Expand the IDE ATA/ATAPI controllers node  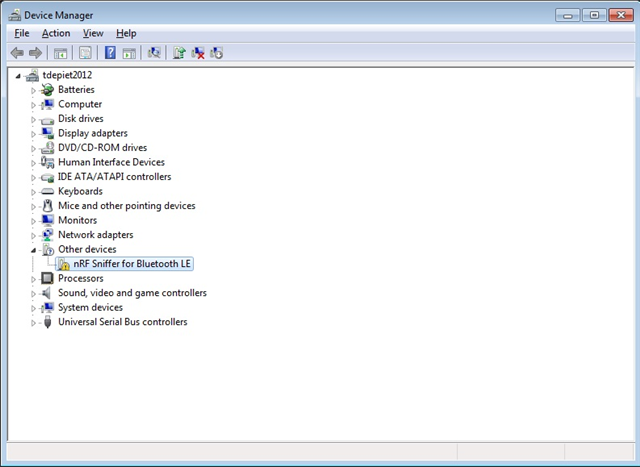33,177
